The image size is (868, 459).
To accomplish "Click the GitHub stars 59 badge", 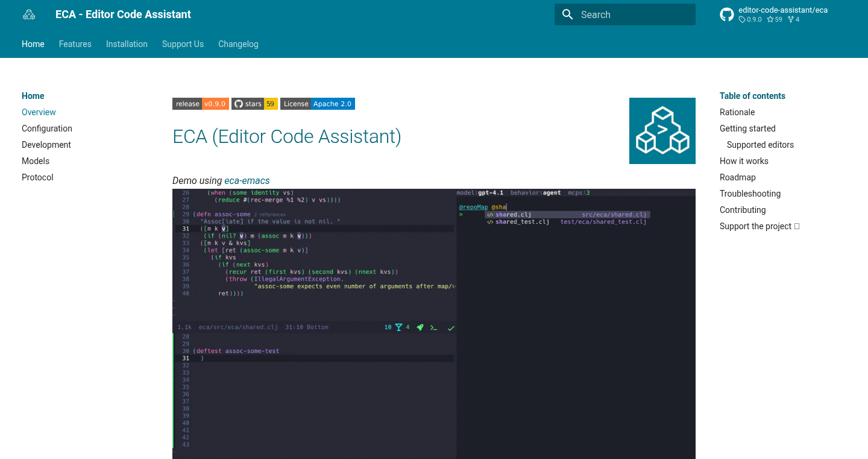I will (x=255, y=104).
